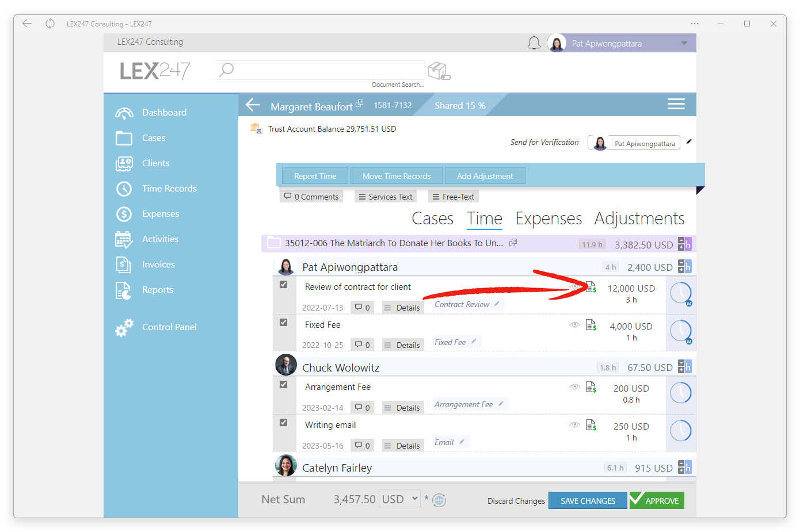This screenshot has width=800, height=532.
Task: Click clock icon for Fixed Fee record
Action: tap(681, 331)
